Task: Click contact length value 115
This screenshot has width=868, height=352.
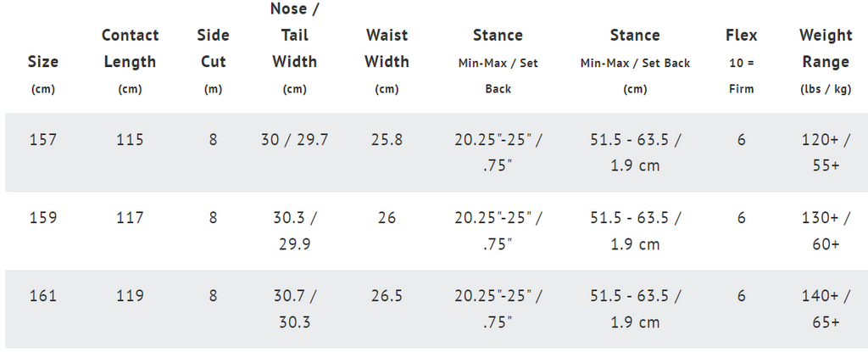Action: tap(130, 140)
